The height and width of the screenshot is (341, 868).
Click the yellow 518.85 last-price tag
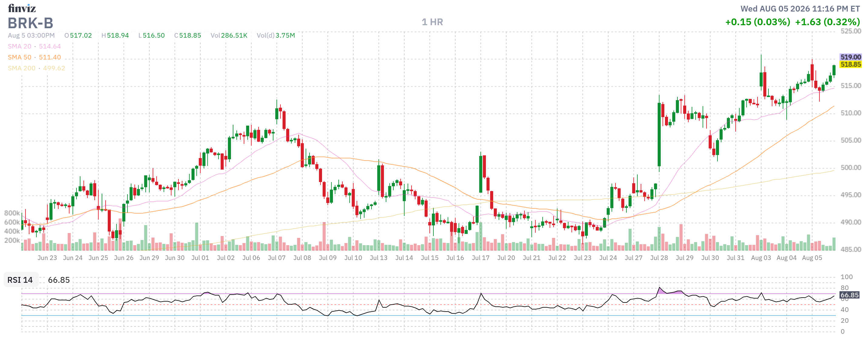point(850,64)
